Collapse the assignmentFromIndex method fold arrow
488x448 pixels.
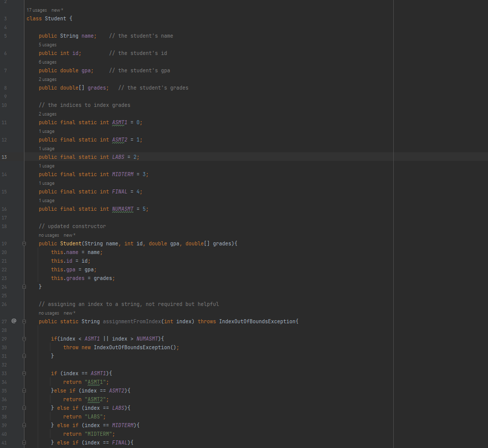coord(24,321)
